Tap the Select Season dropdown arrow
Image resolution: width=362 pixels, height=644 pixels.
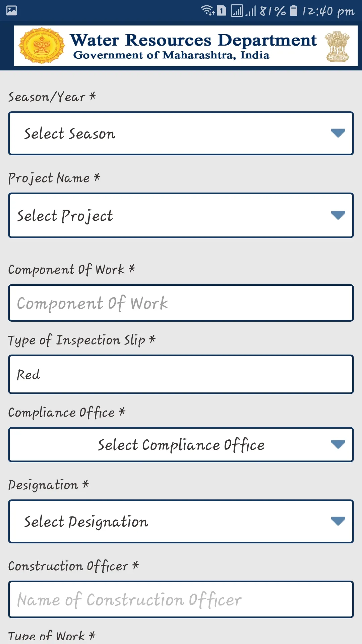338,133
